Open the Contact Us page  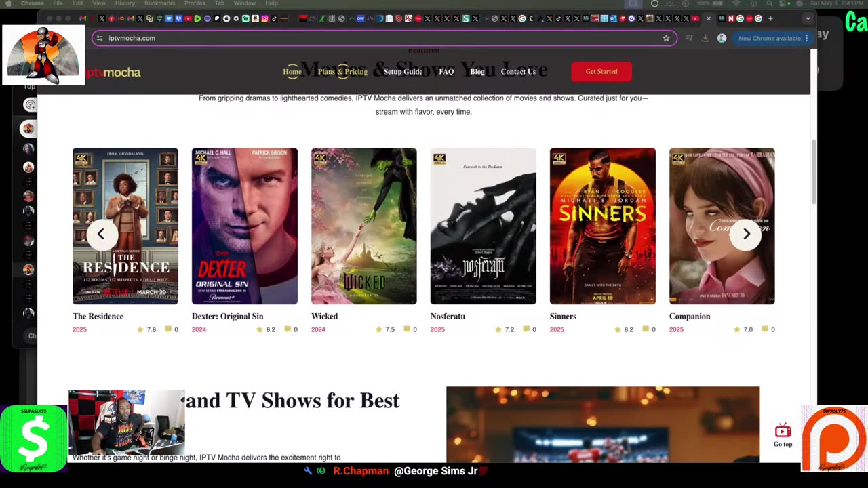[518, 72]
